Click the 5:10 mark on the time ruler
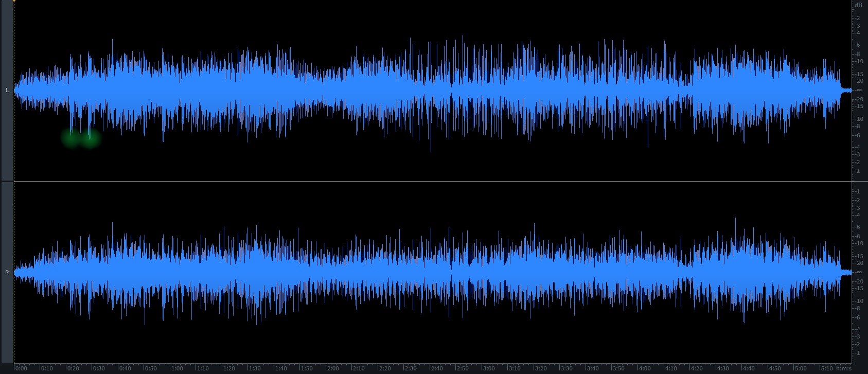 click(x=826, y=368)
